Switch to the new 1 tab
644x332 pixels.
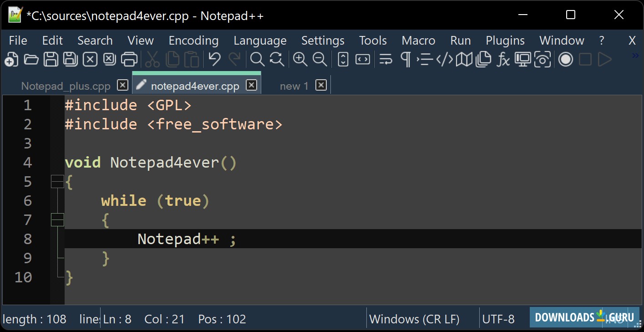tap(294, 86)
